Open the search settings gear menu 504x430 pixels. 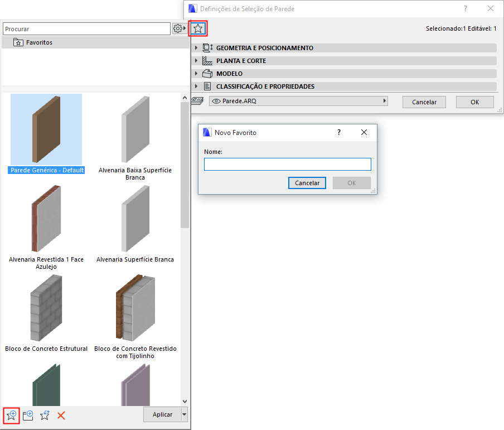point(179,28)
